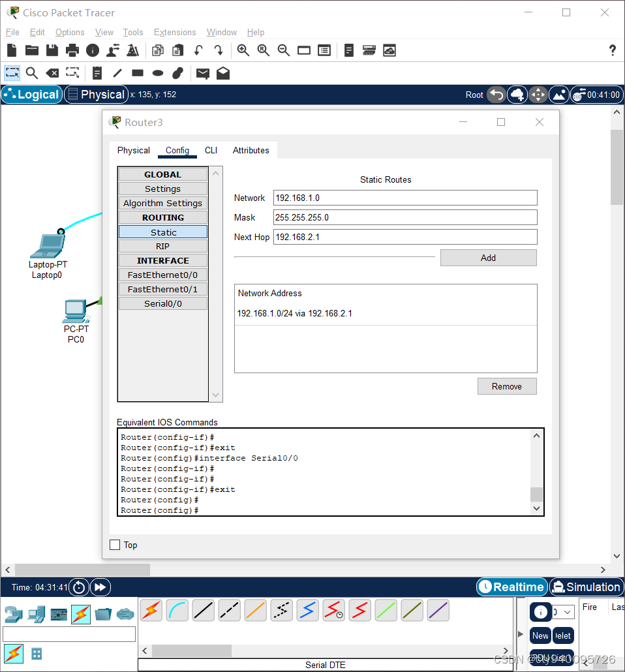Click the Redo arrow icon
625x672 pixels.
point(219,51)
